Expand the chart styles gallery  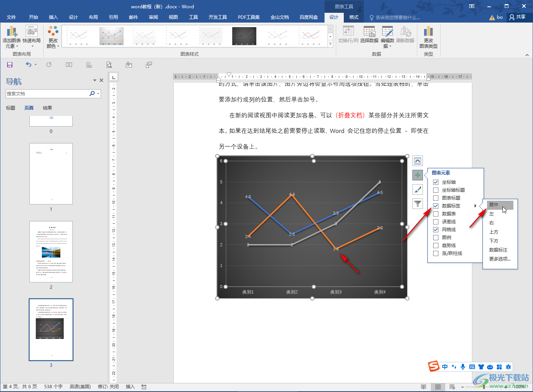pos(330,44)
